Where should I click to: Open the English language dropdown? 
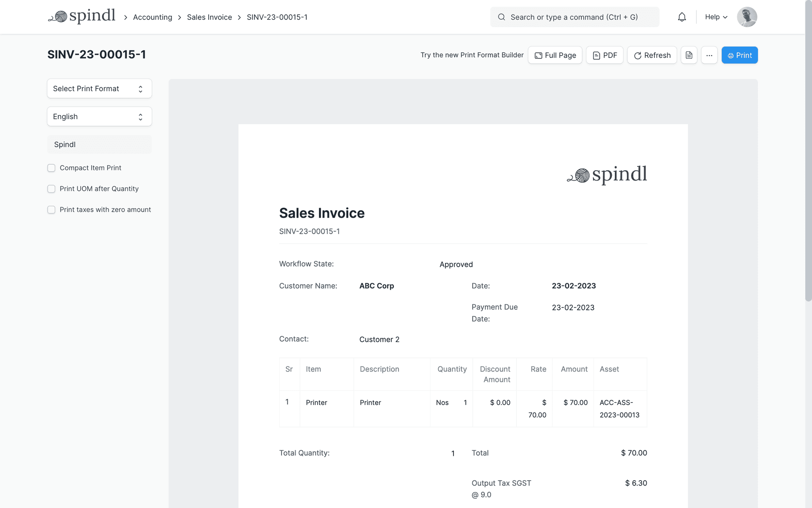click(x=99, y=116)
